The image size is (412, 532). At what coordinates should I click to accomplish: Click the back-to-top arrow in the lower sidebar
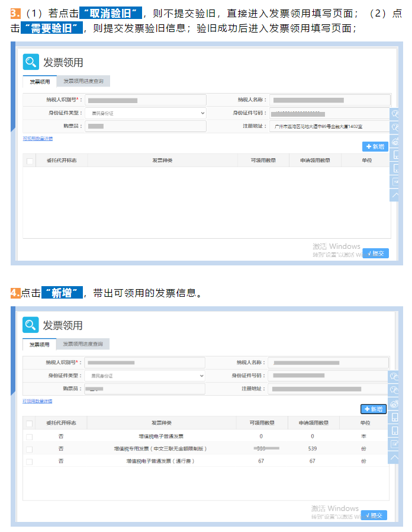[395, 457]
